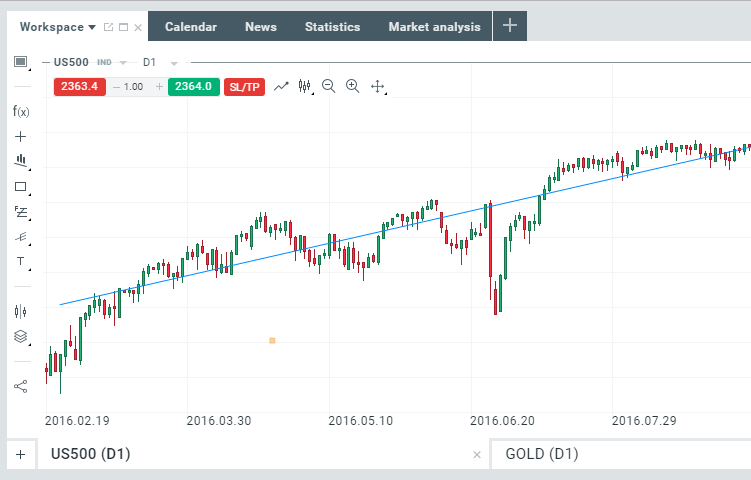The image size is (751, 480).
Task: Toggle the line chart view icon
Action: click(x=281, y=86)
